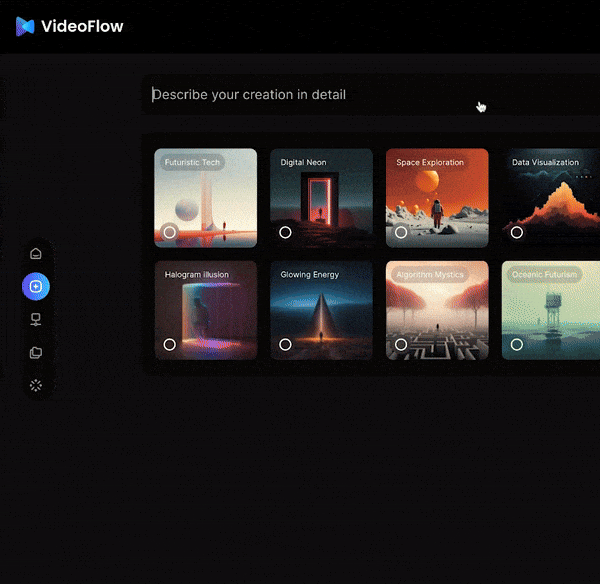The width and height of the screenshot is (600, 584).
Task: Focus the 'Describe your creation in detail' field
Action: [371, 95]
